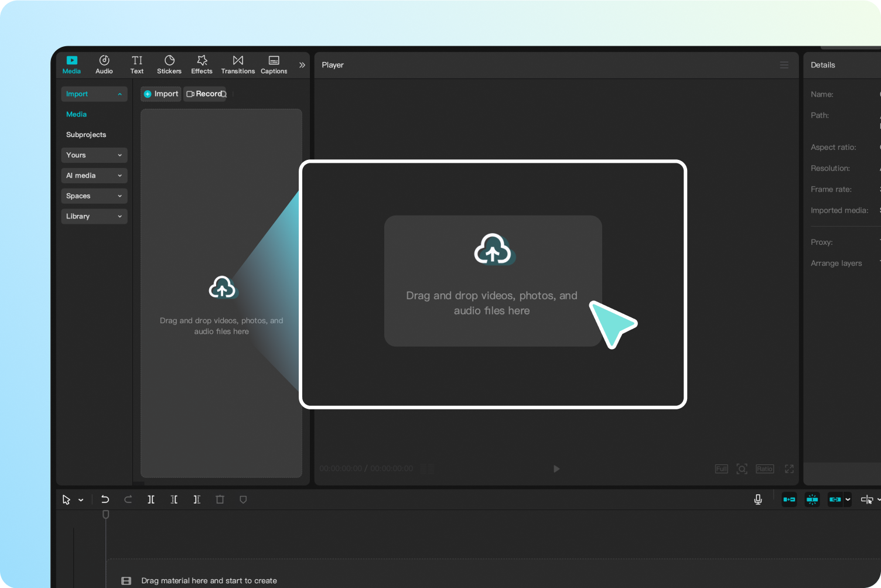Viewport: 881px width, 588px height.
Task: Click the "Path:" label in Details
Action: [x=820, y=115]
